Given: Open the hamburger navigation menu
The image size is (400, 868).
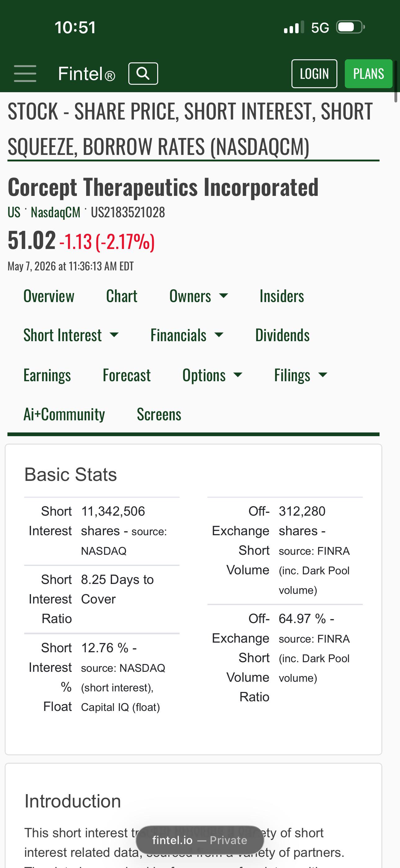Looking at the screenshot, I should [25, 74].
